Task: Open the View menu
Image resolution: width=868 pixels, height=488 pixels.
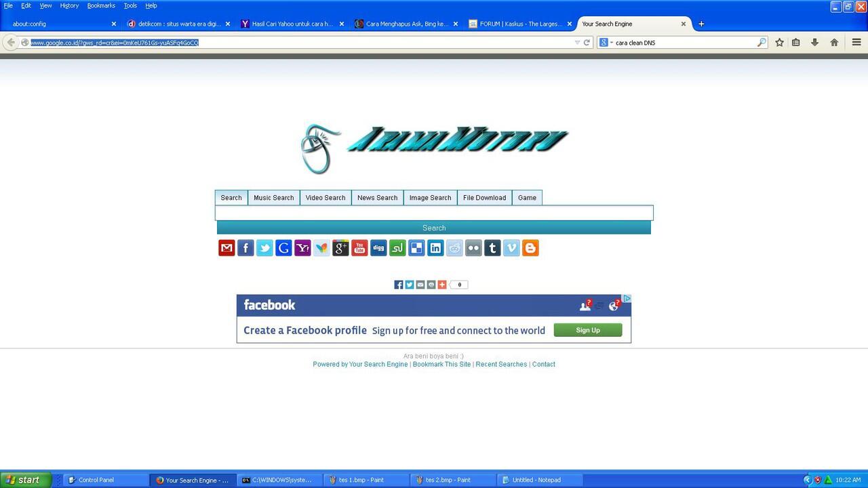Action: (x=45, y=5)
